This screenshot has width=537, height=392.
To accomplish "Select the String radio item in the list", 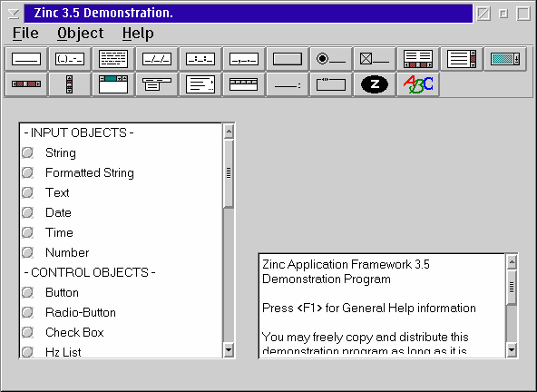I will click(122, 152).
